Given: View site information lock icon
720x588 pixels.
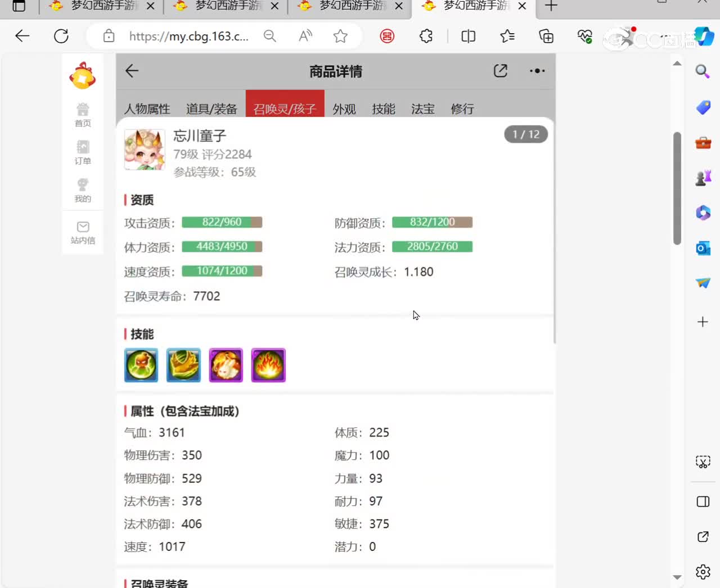Looking at the screenshot, I should [x=109, y=37].
